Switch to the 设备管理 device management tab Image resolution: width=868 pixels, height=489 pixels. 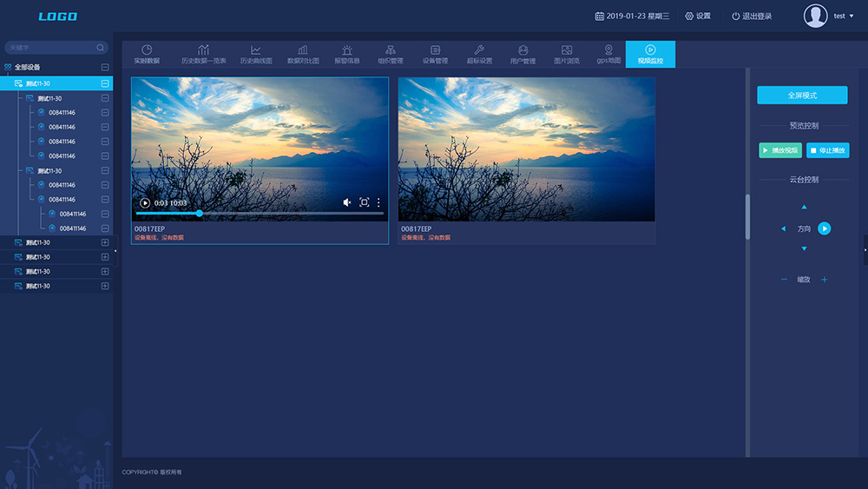(435, 54)
